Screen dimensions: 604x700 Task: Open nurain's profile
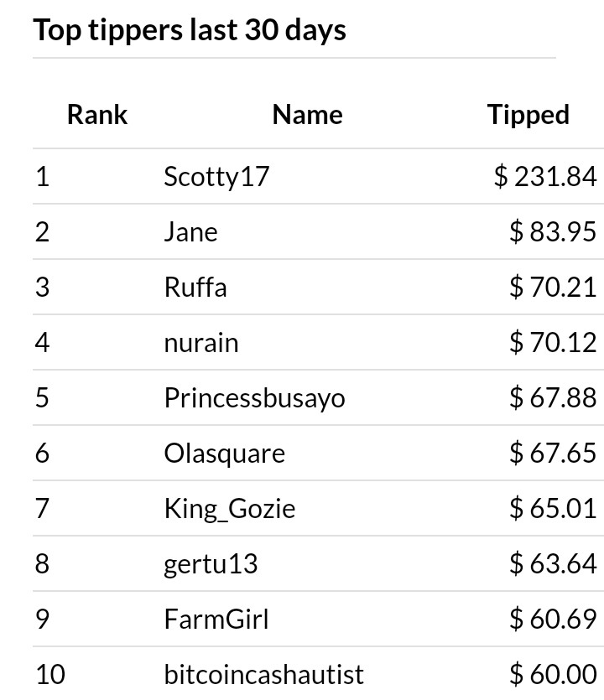coord(201,343)
